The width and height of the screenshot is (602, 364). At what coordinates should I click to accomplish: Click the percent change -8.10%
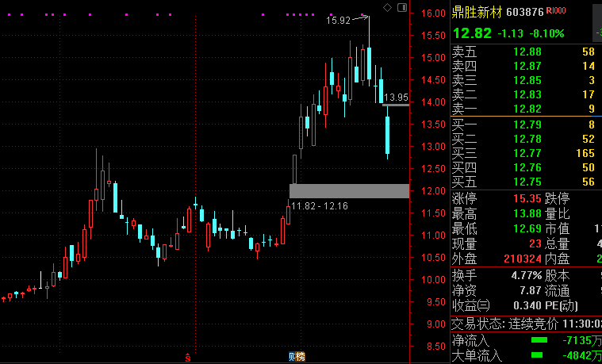(x=546, y=34)
